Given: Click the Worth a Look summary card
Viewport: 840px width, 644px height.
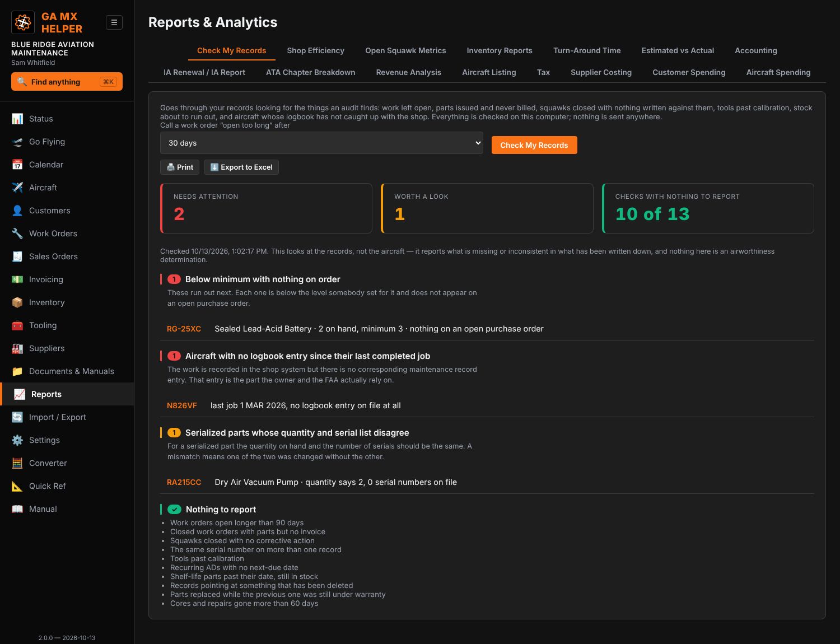Looking at the screenshot, I should (487, 208).
